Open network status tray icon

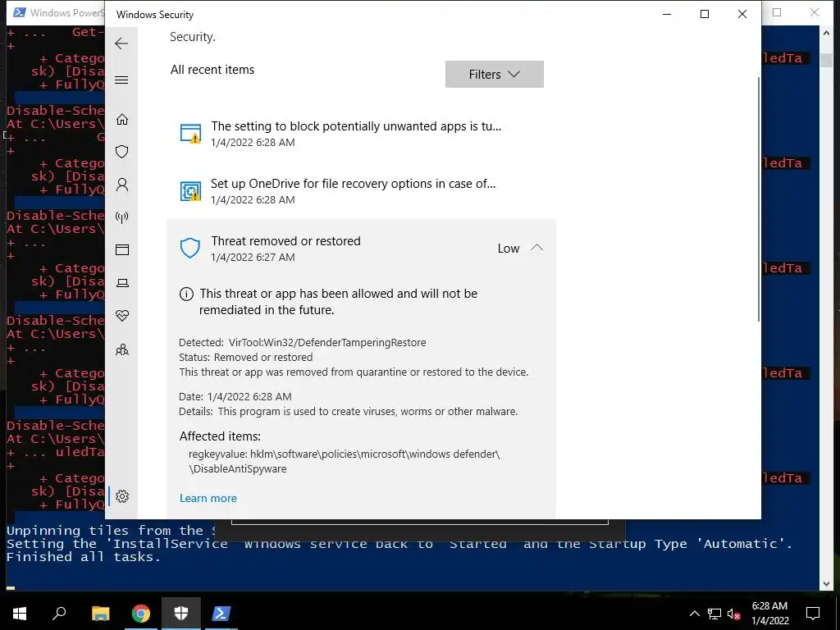[x=714, y=614]
